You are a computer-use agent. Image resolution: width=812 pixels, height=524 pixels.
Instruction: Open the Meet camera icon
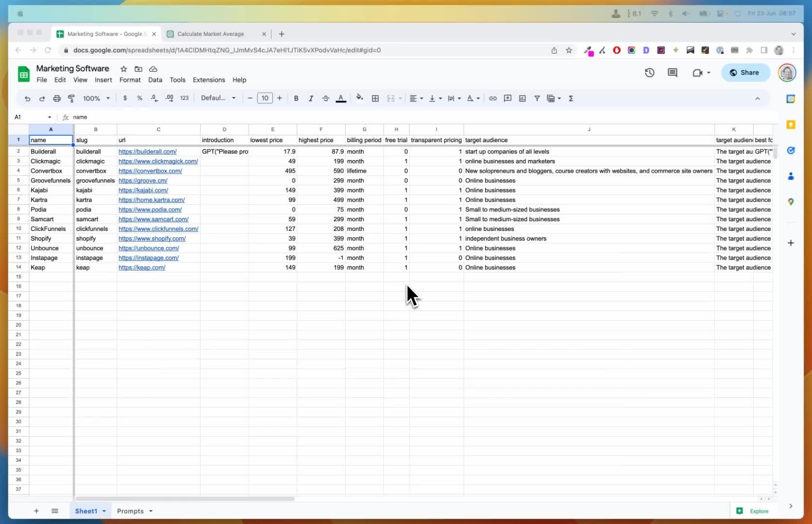tap(698, 73)
